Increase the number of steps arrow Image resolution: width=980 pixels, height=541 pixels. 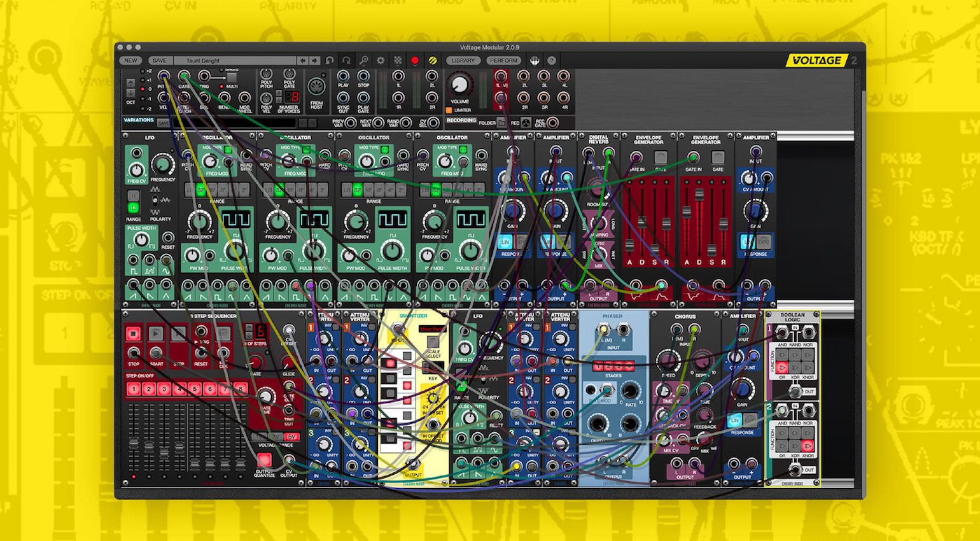(249, 328)
